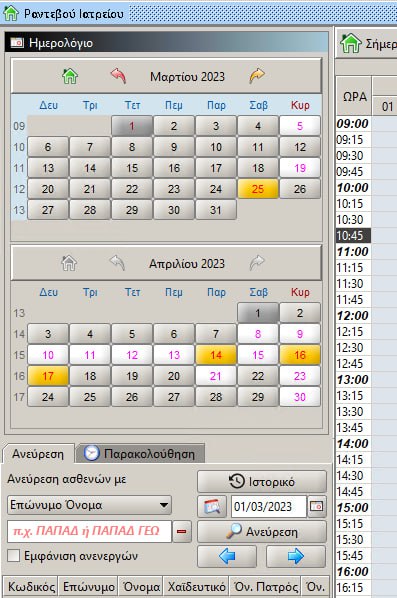Screen dimensions: 397x598
Task: Click the Ημερολόγιο panel header icon
Action: coord(17,42)
